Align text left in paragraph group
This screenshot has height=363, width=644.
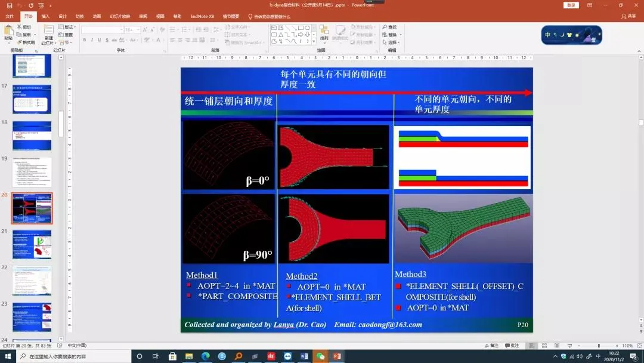point(172,40)
